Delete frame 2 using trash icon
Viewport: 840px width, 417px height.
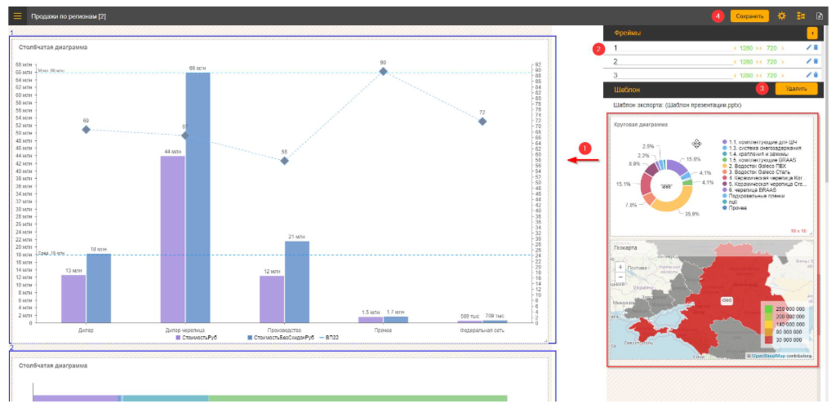click(816, 62)
